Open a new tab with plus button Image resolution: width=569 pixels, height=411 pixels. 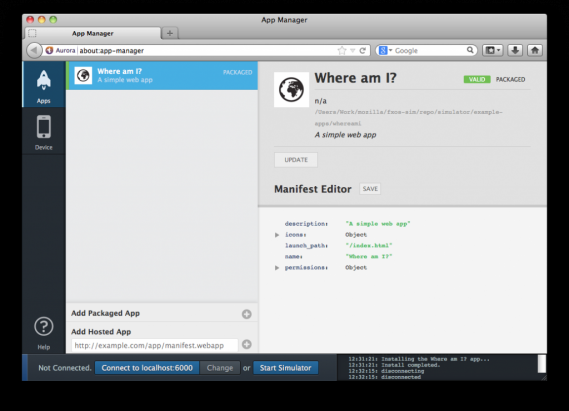(170, 33)
